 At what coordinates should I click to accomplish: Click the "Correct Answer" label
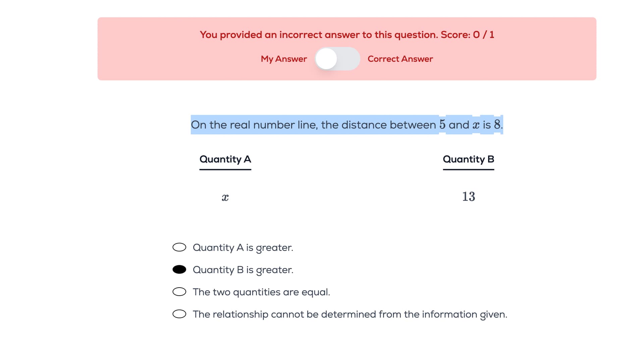[400, 59]
